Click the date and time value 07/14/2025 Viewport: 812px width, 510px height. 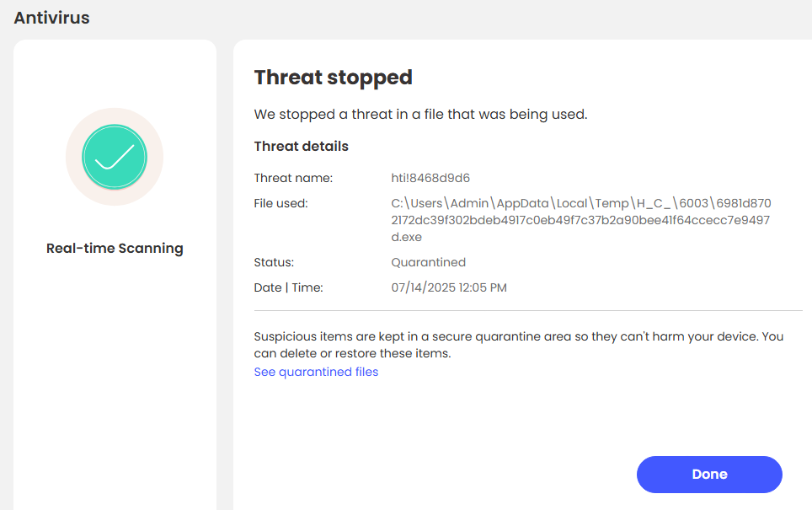[x=449, y=287]
